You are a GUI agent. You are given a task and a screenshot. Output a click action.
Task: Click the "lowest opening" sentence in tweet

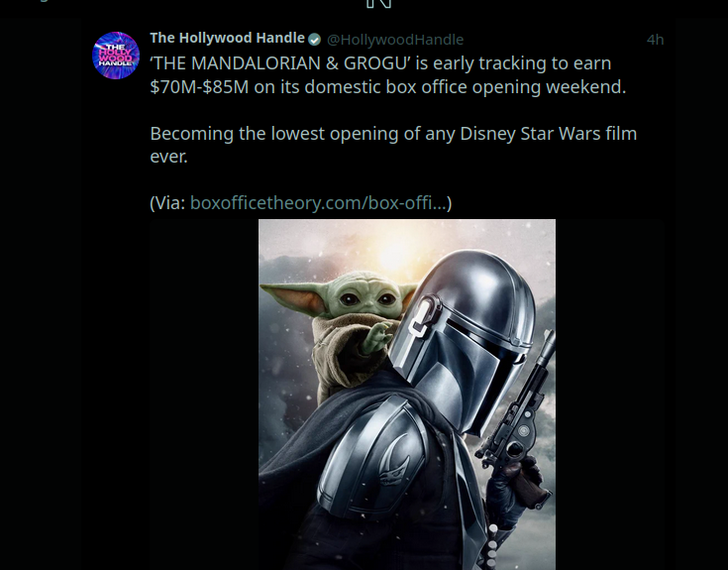tap(393, 145)
